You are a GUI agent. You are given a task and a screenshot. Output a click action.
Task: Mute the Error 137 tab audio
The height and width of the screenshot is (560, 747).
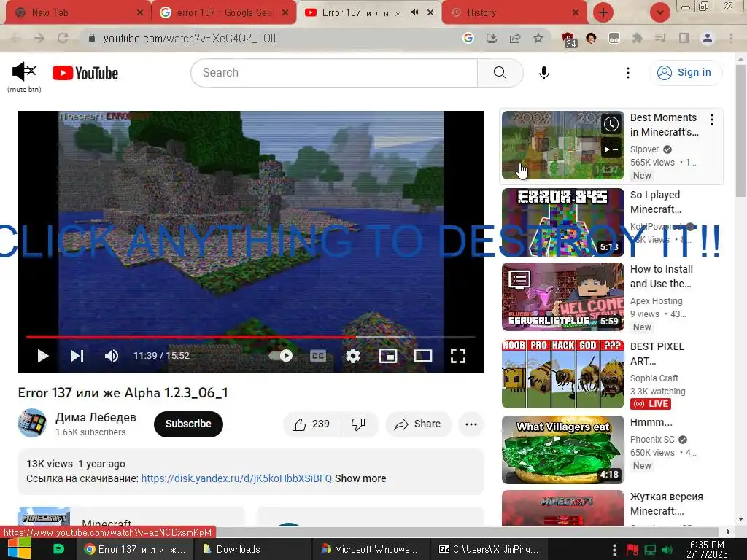click(x=415, y=12)
